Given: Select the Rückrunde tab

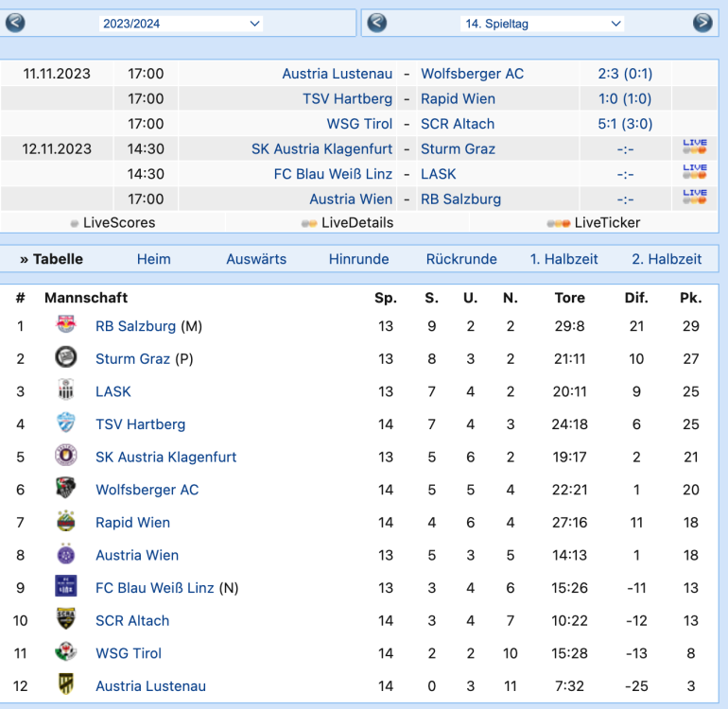Looking at the screenshot, I should click(x=461, y=259).
